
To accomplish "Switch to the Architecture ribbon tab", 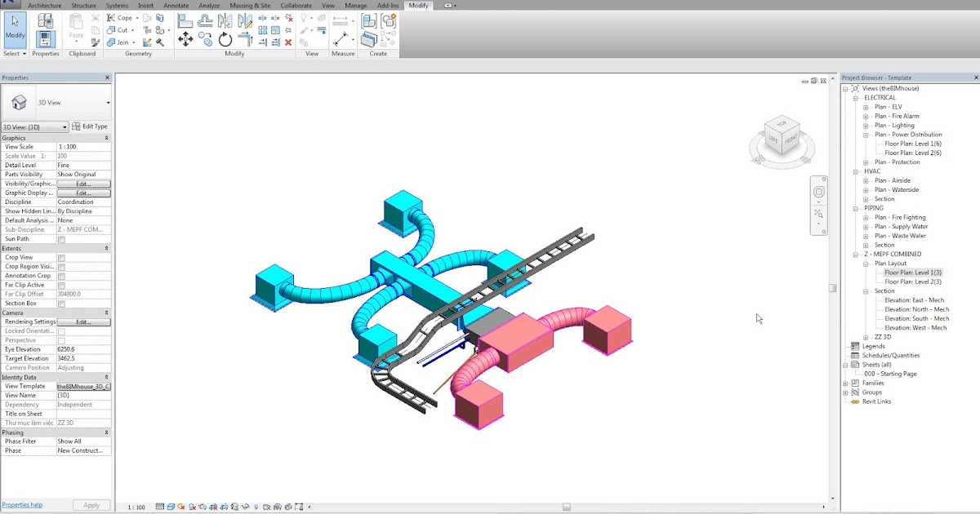I will [x=44, y=5].
